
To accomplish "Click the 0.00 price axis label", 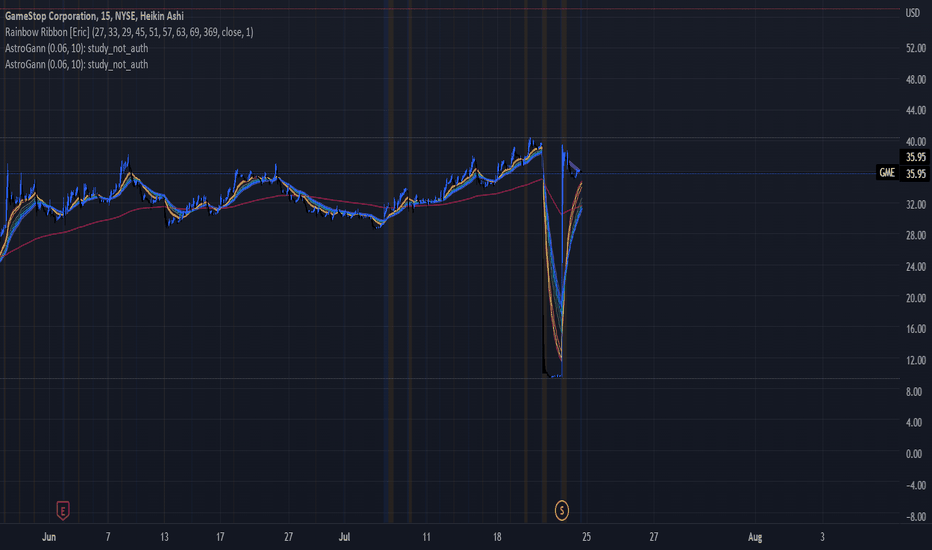I will pyautogui.click(x=915, y=454).
